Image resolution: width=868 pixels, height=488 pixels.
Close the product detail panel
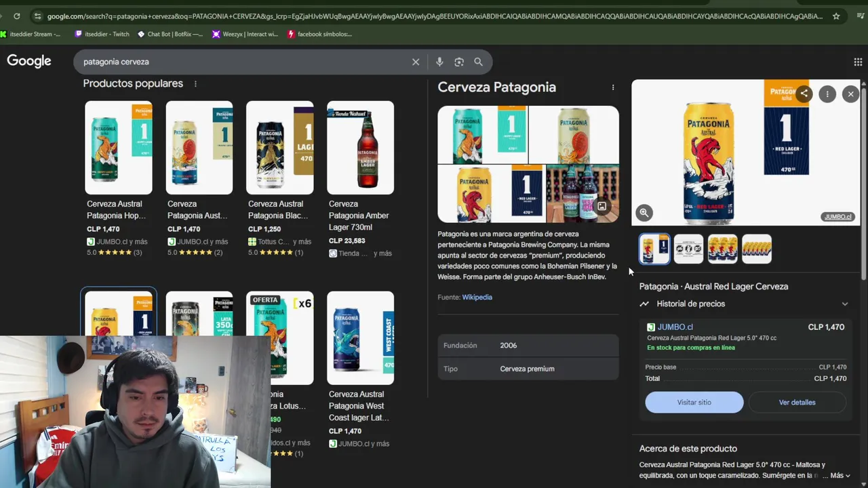click(x=850, y=94)
